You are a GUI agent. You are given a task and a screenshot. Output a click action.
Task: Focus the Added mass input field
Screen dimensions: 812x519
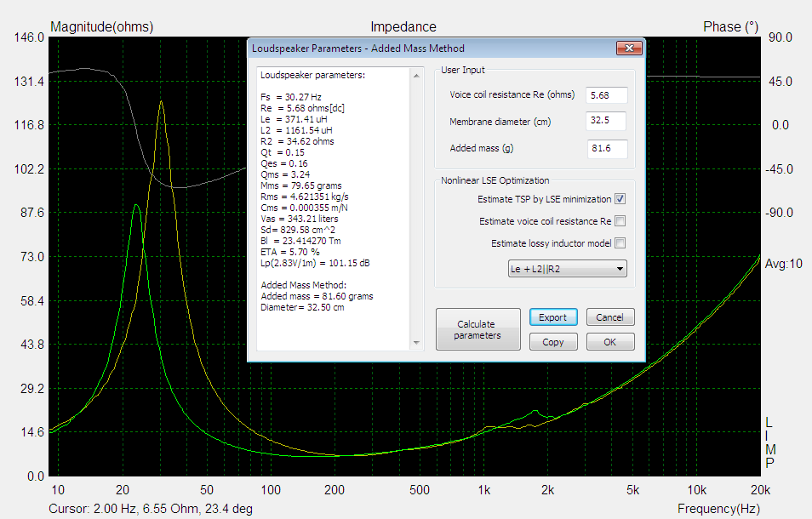tap(607, 149)
